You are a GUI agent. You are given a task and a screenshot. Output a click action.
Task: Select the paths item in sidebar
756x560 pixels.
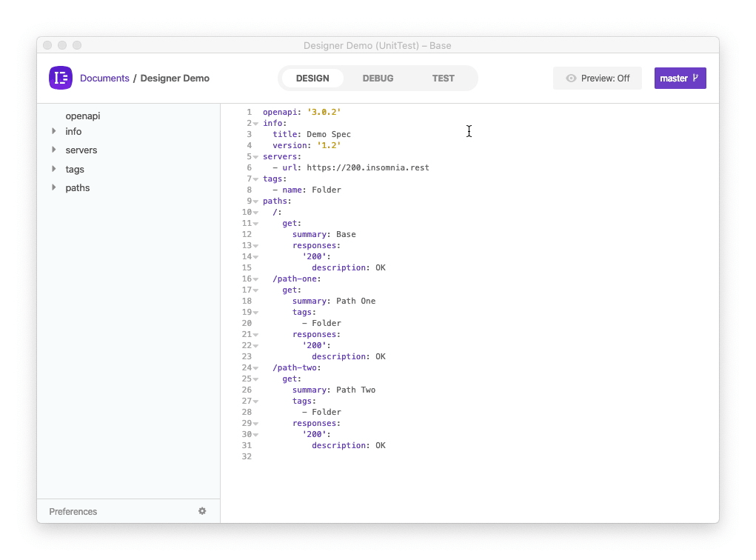78,188
